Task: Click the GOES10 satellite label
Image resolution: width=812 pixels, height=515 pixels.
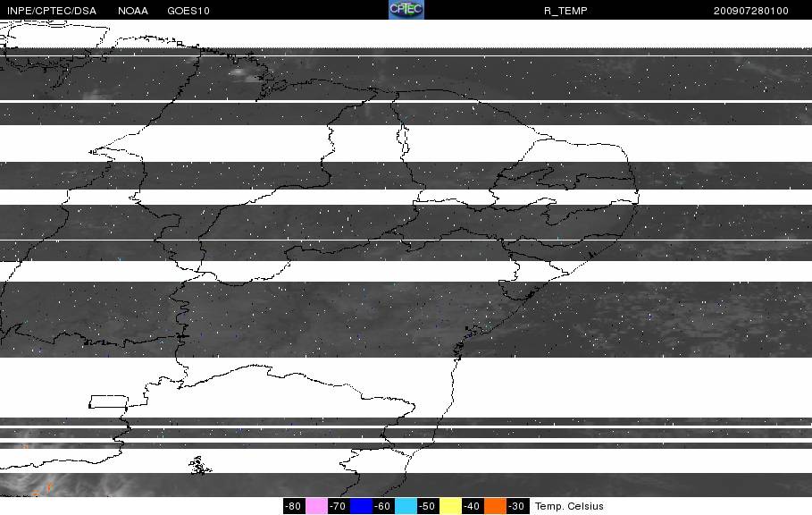Action: tap(188, 11)
